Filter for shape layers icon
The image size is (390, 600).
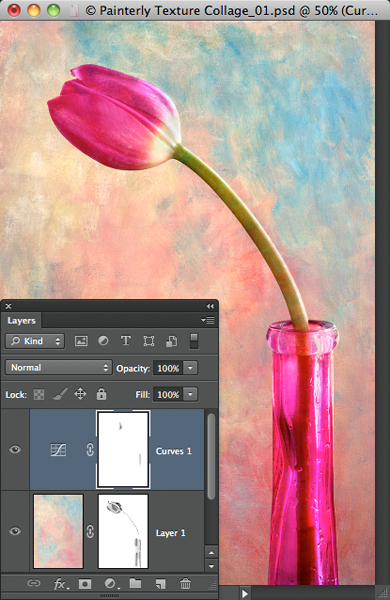click(x=148, y=341)
